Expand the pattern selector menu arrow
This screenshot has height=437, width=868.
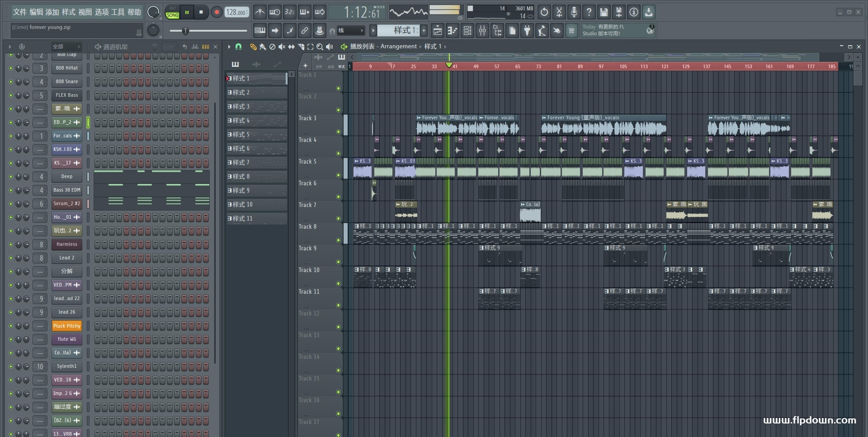tap(373, 31)
